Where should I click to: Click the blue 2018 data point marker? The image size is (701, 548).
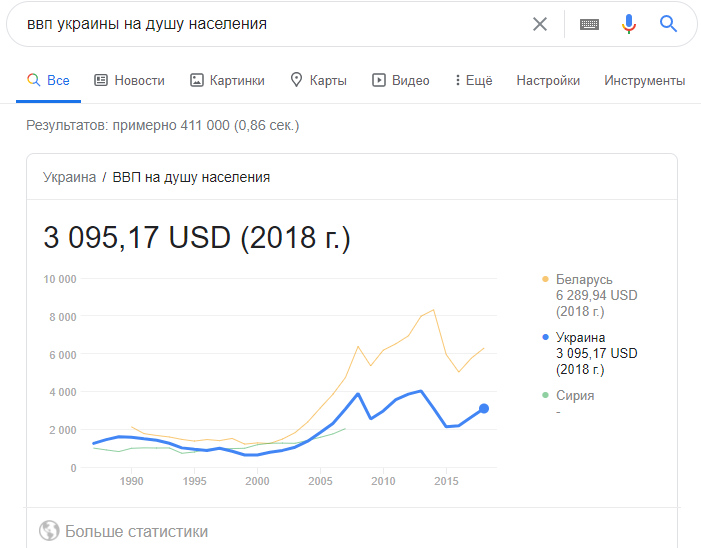(483, 408)
